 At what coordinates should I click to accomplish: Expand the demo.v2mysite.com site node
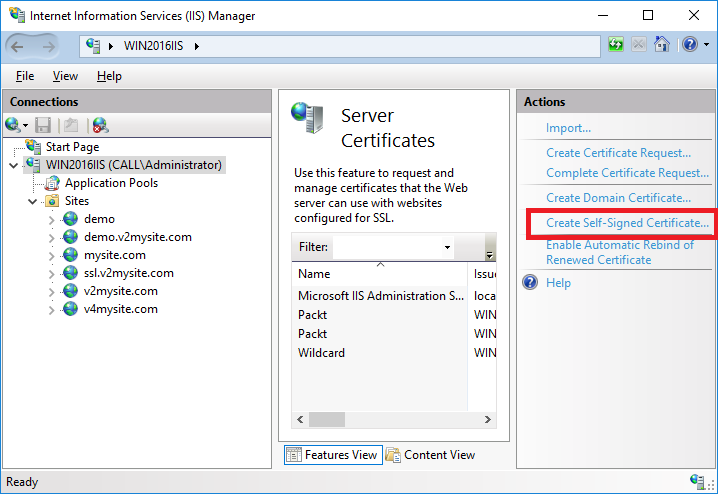(x=51, y=237)
